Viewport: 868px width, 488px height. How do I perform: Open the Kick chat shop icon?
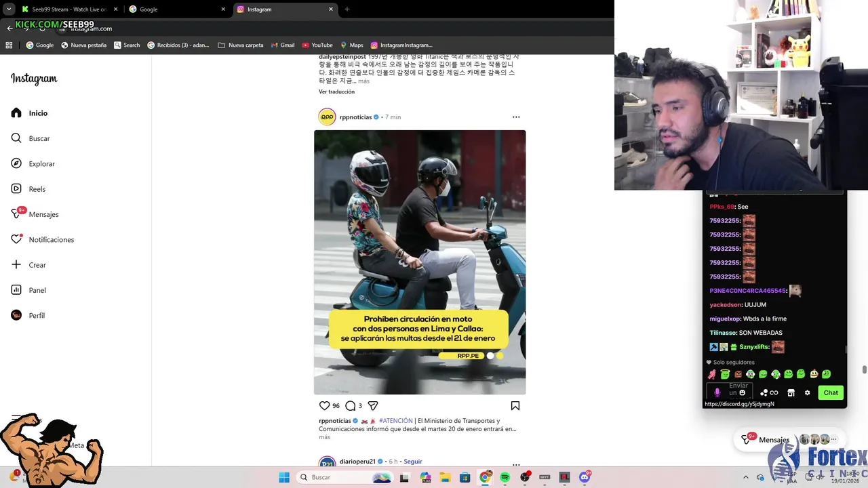pos(791,392)
